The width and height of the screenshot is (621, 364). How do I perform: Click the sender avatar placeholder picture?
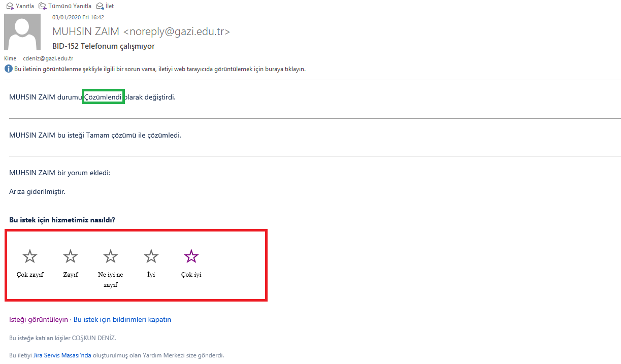click(22, 32)
